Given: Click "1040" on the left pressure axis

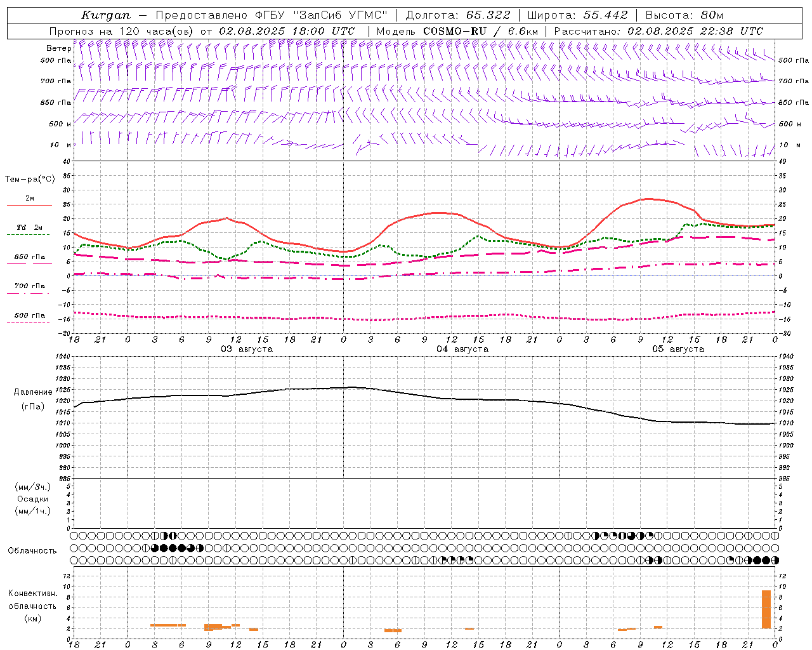Looking at the screenshot, I should 63,357.
